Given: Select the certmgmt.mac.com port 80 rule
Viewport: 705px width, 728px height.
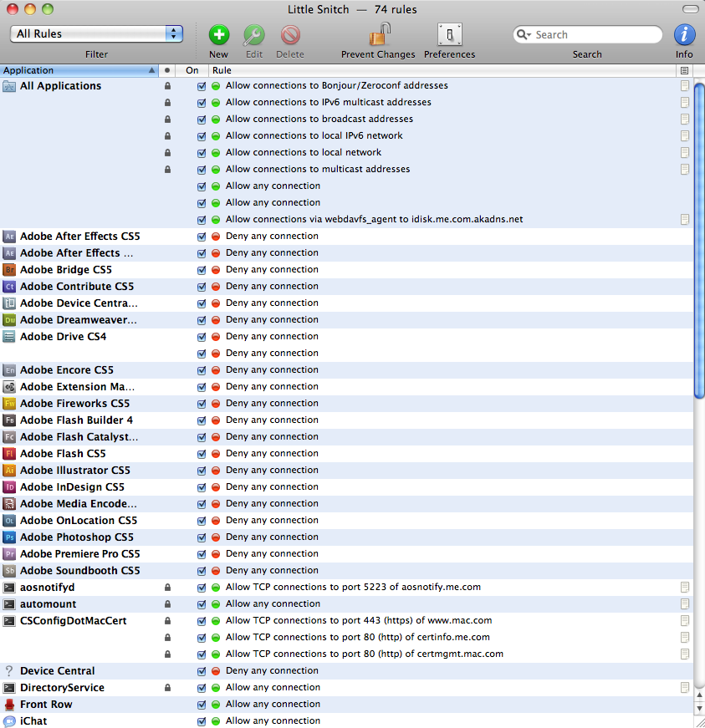Looking at the screenshot, I should (365, 654).
